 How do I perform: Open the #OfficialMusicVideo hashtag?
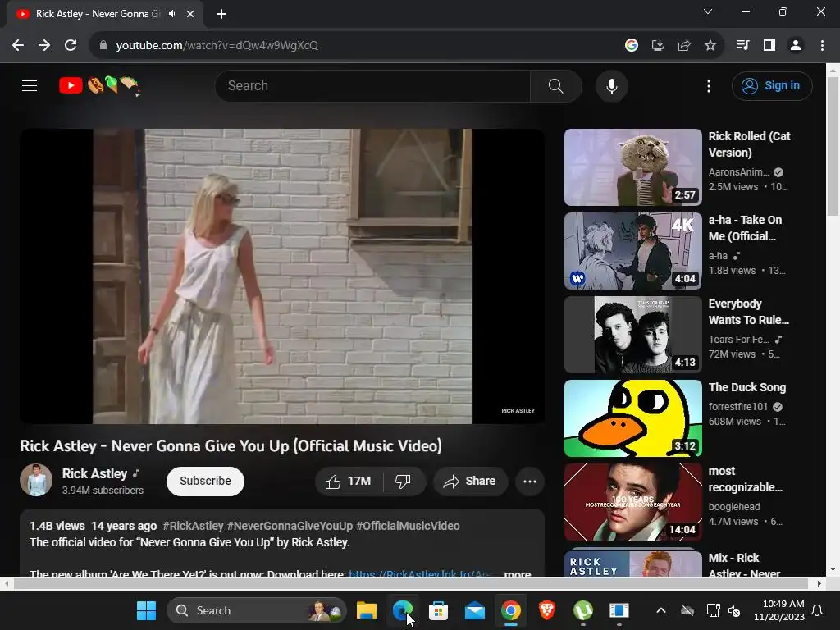click(x=409, y=526)
